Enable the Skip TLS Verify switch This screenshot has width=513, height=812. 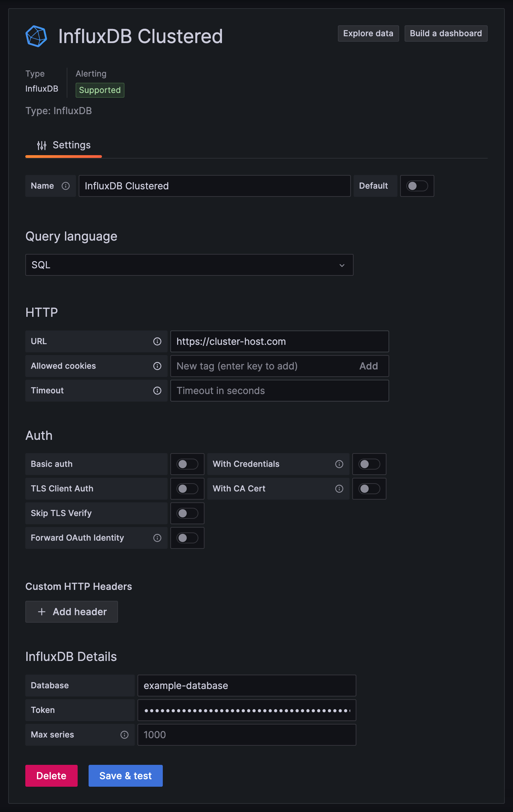click(187, 513)
